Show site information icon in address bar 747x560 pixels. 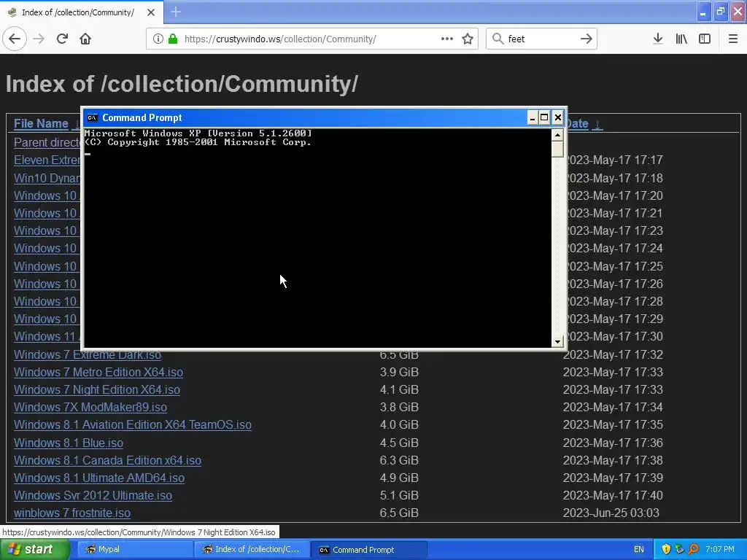tap(158, 39)
